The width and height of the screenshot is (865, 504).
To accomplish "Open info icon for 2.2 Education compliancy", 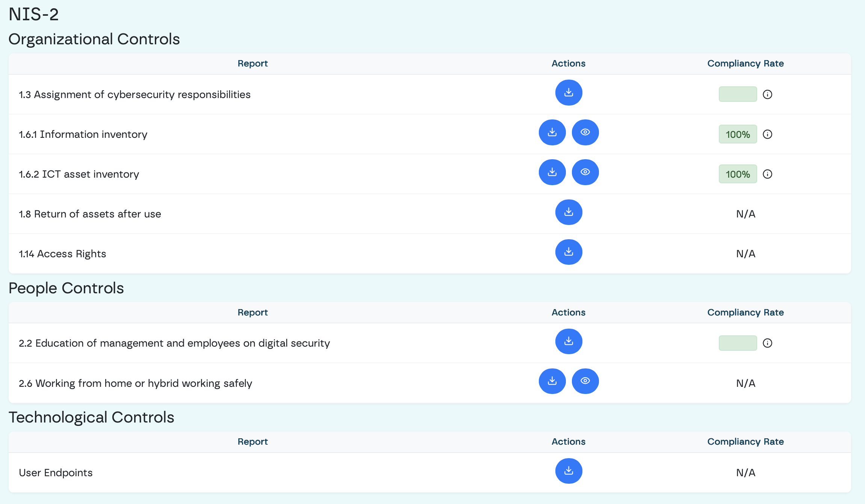I will click(767, 343).
